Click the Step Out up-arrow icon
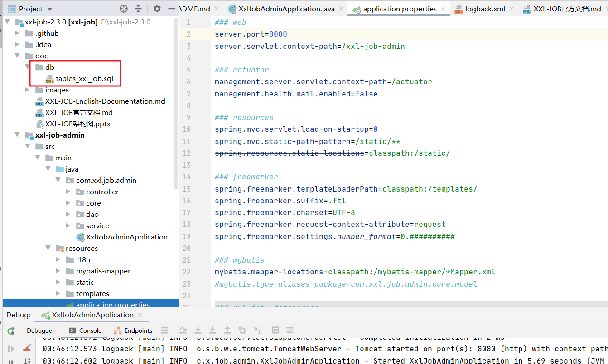The width and height of the screenshot is (608, 364). 227,330
